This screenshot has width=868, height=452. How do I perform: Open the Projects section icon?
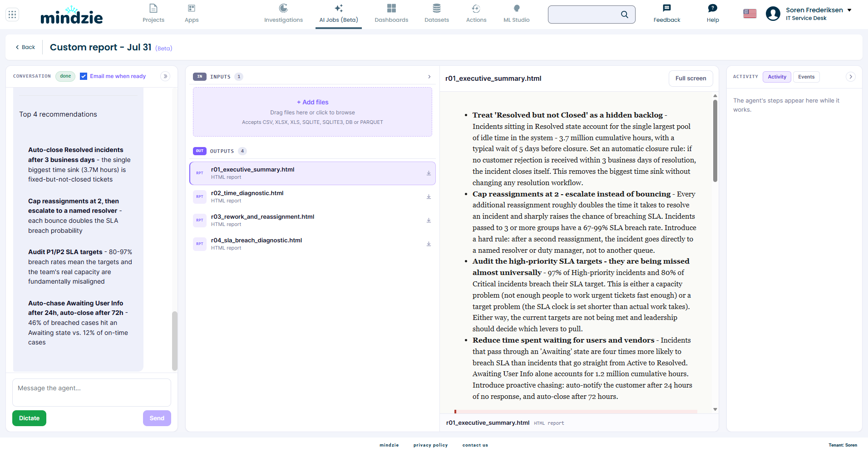153,8
